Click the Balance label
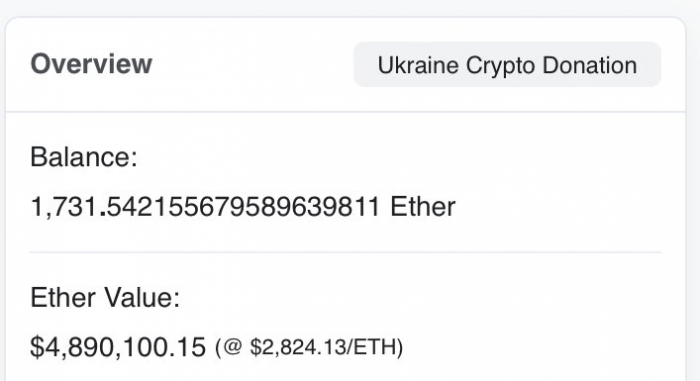The height and width of the screenshot is (381, 700). click(x=84, y=157)
